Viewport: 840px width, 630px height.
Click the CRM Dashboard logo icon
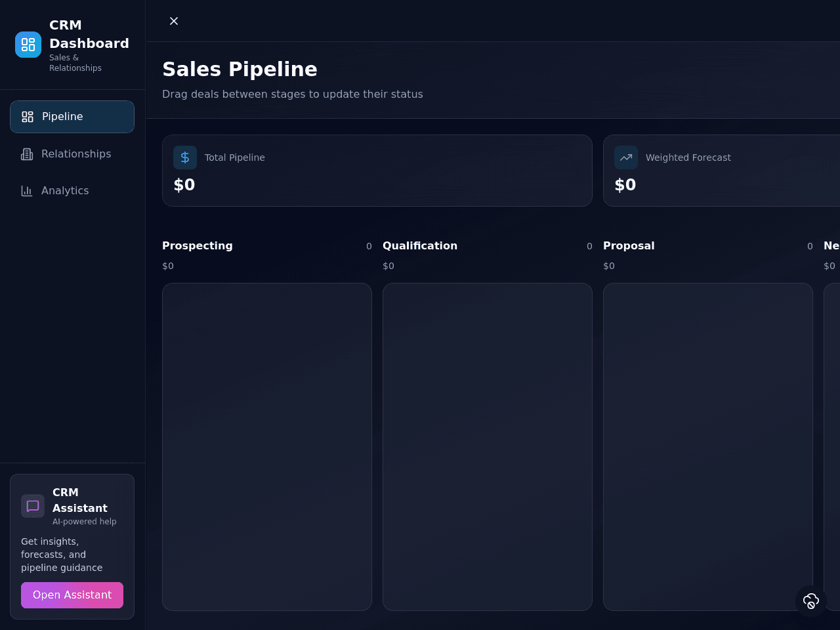(x=28, y=45)
